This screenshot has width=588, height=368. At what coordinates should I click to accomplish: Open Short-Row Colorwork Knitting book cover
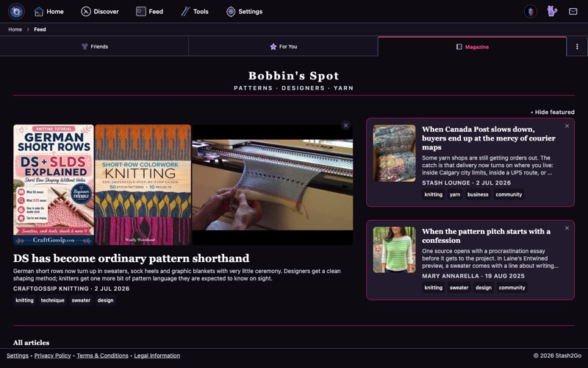pos(143,185)
